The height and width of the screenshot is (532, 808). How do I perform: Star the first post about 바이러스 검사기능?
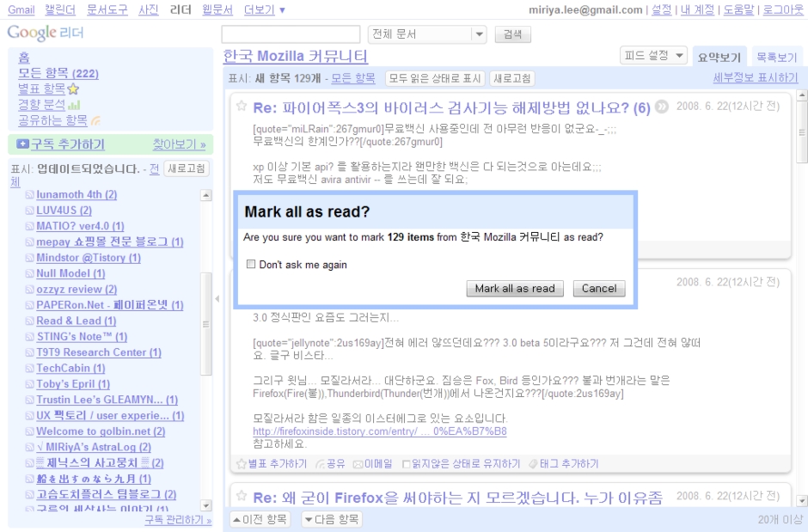[242, 106]
